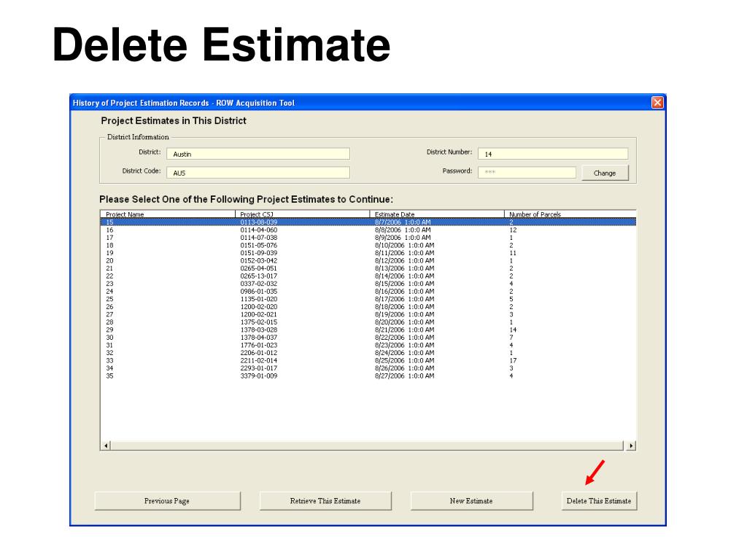Click parcel count 14 in row 29
Viewport: 747px width, 560px height.
[513, 330]
